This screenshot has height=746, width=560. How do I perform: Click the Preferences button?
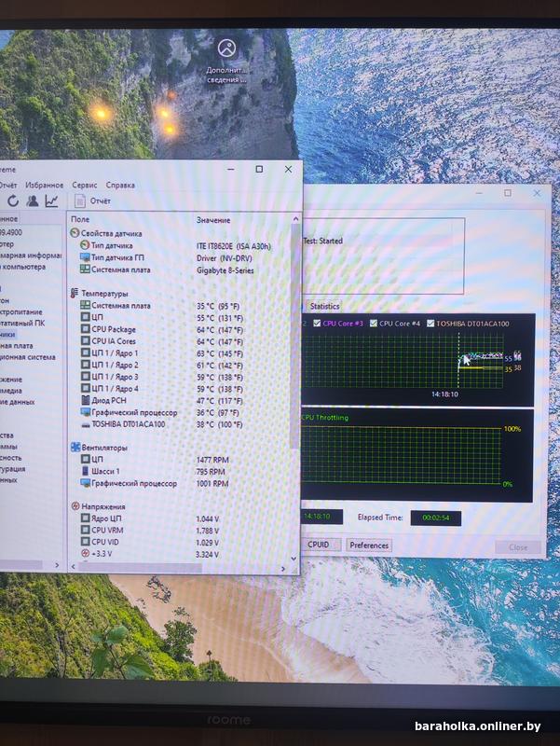click(x=369, y=546)
